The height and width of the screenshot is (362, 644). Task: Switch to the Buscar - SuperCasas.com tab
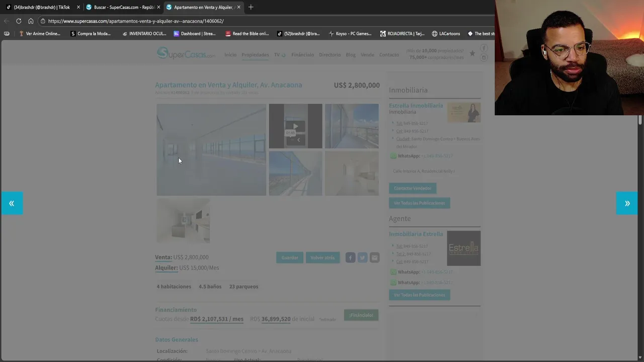point(122,7)
